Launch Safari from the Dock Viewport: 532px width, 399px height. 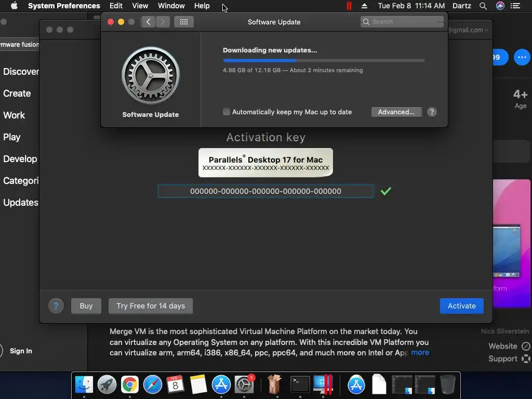point(153,384)
